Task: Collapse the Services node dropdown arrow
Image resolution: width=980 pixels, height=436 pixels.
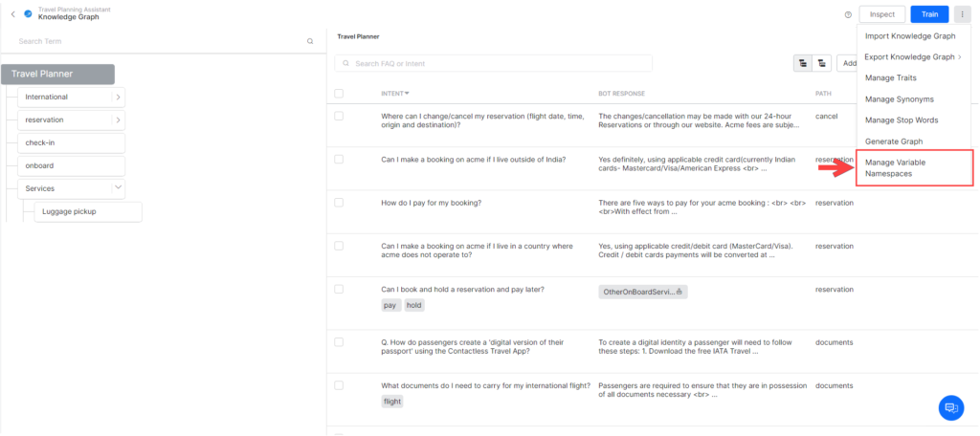Action: coord(118,188)
